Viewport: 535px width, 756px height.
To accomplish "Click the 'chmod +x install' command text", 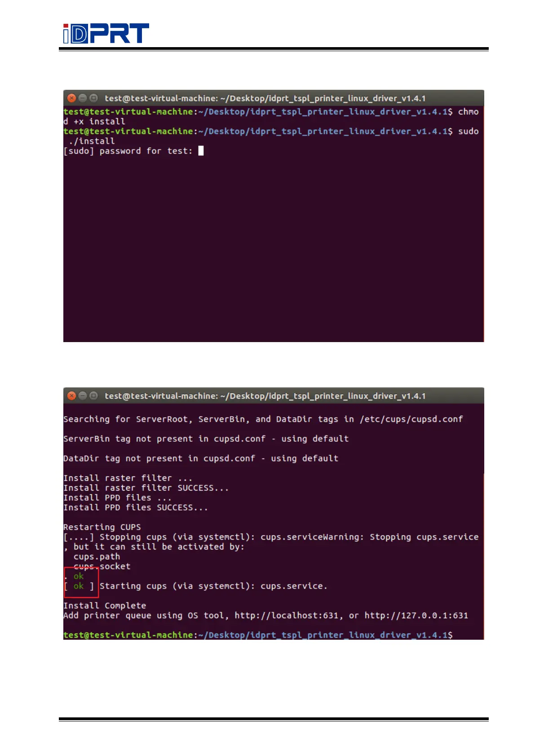I will click(x=94, y=122).
